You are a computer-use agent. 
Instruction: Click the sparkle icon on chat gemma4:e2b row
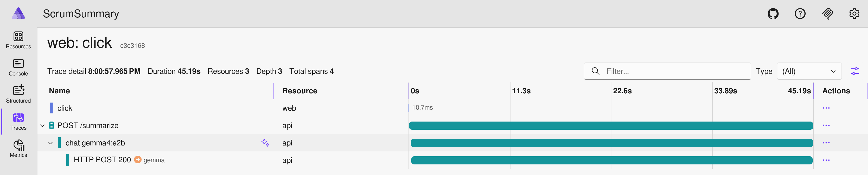click(265, 143)
